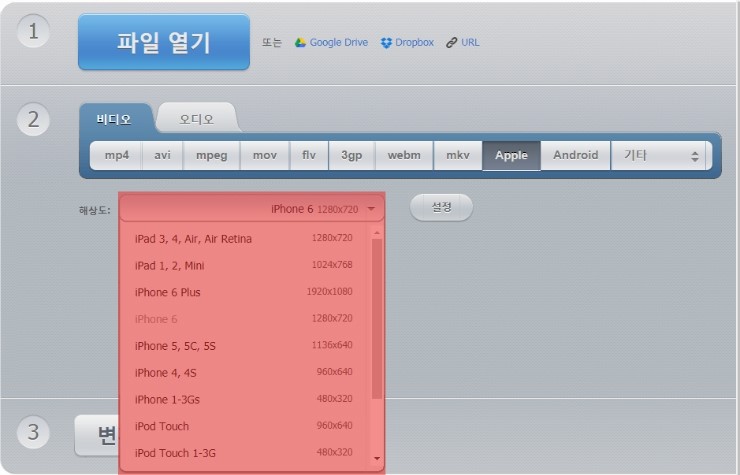The height and width of the screenshot is (475, 740).
Task: Select the avi format
Action: coord(162,155)
